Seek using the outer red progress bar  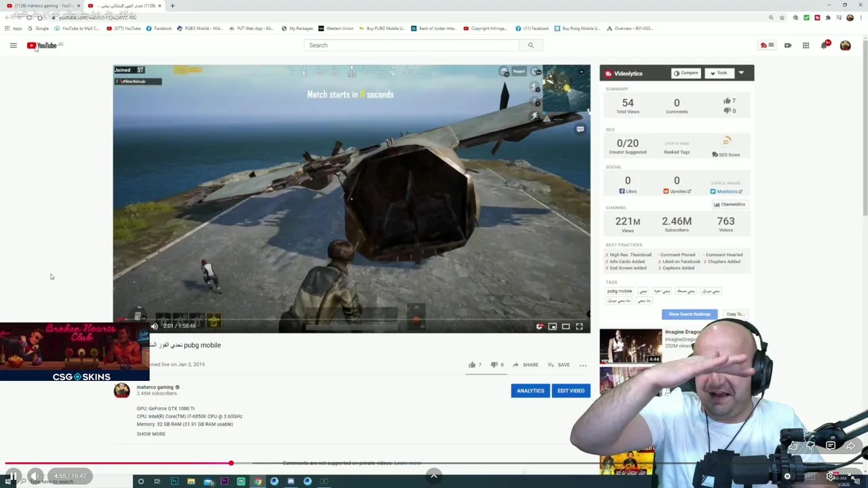[434, 464]
